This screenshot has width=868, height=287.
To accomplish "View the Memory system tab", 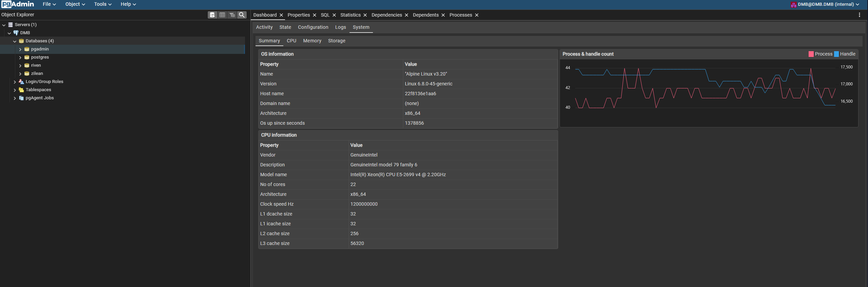I will point(312,41).
